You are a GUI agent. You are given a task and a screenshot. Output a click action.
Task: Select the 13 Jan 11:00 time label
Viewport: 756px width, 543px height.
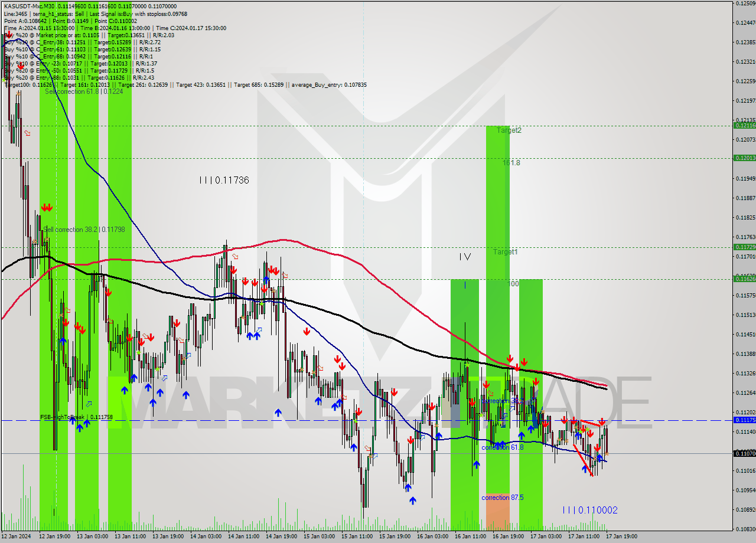(x=131, y=537)
